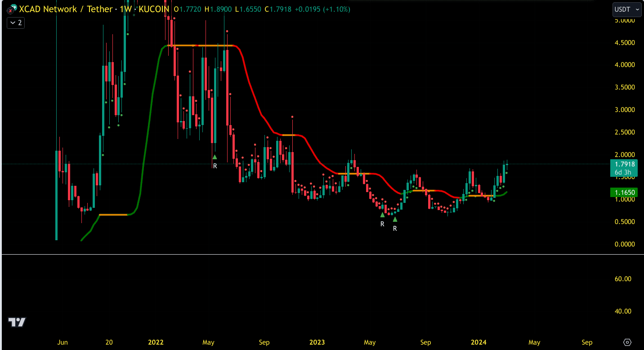Click the May label right after 2023
This screenshot has width=644, height=350.
(370, 342)
